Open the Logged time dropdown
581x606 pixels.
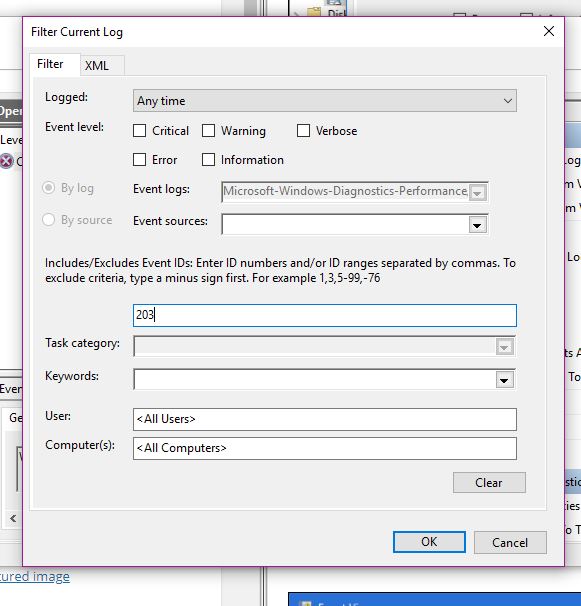(x=325, y=101)
